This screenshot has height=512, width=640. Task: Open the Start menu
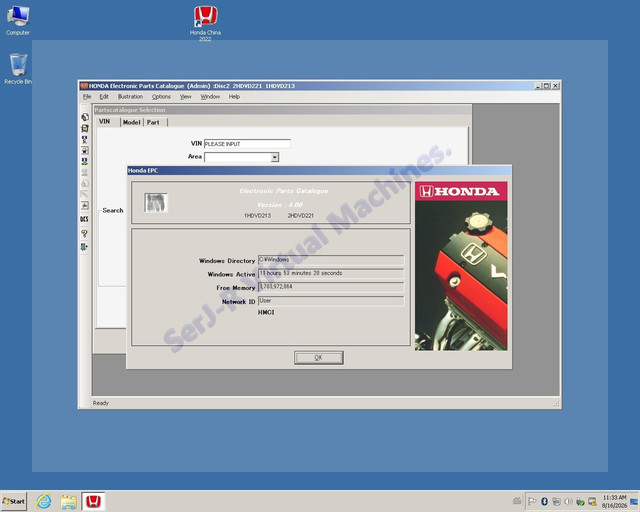[13, 501]
